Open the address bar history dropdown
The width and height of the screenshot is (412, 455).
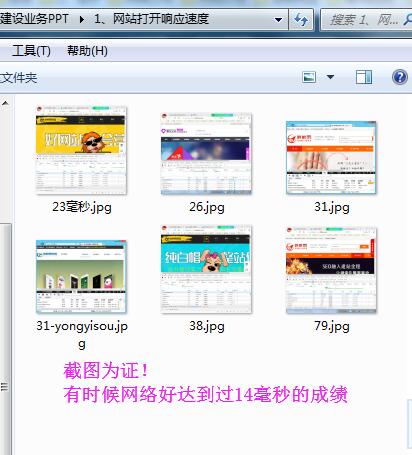coord(278,20)
